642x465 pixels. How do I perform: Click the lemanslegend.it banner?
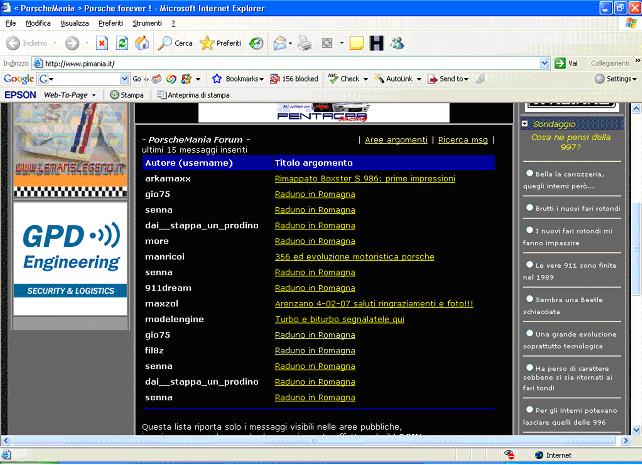70,150
